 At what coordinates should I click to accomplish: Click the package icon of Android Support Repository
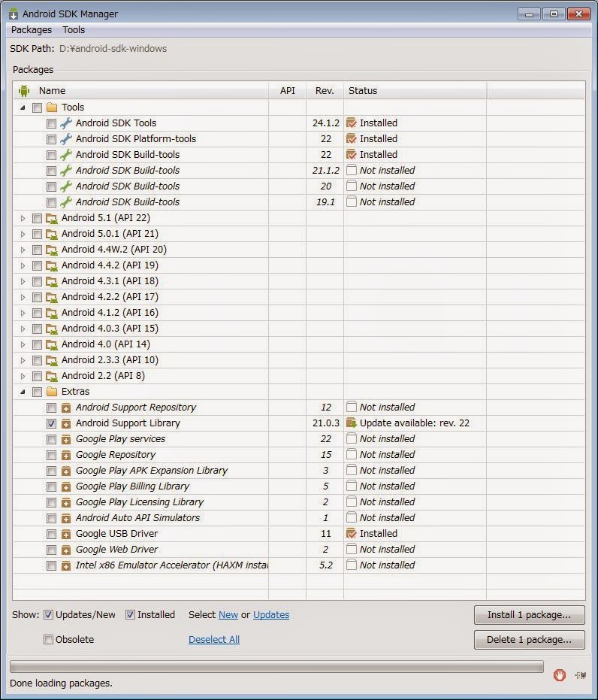coord(66,408)
